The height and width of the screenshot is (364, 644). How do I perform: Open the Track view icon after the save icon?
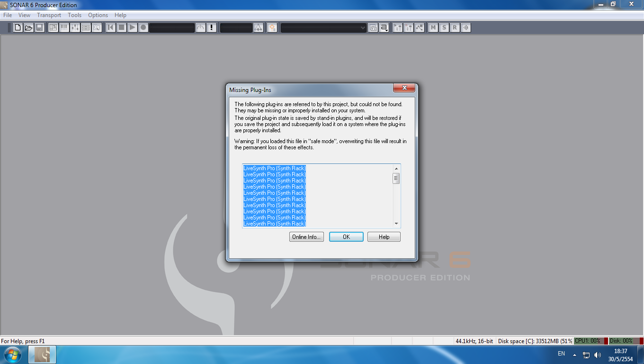(53, 27)
